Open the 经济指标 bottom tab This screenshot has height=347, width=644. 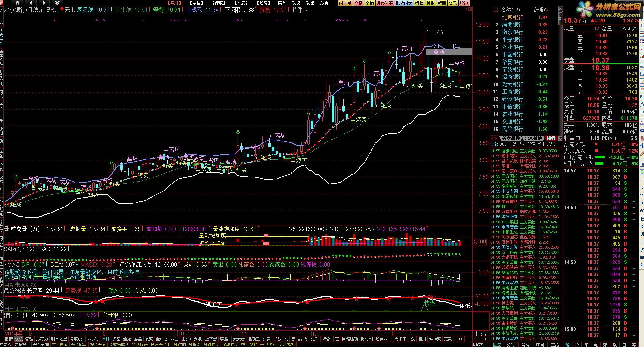pyautogui.click(x=287, y=344)
